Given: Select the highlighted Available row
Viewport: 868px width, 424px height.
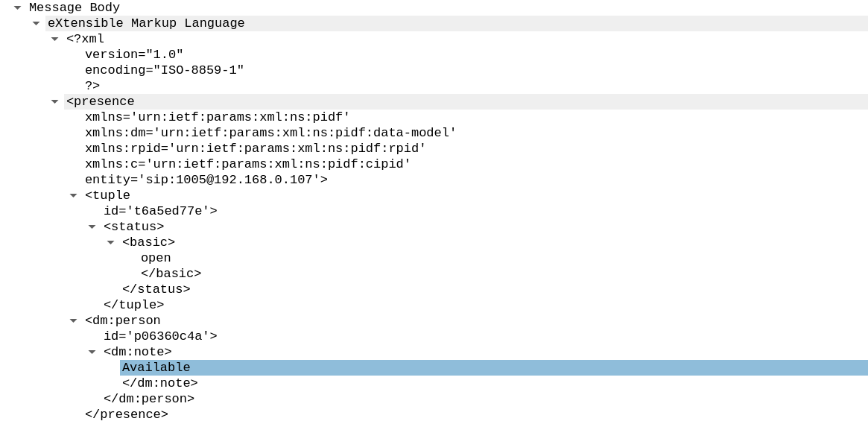Looking at the screenshot, I should click(x=494, y=367).
